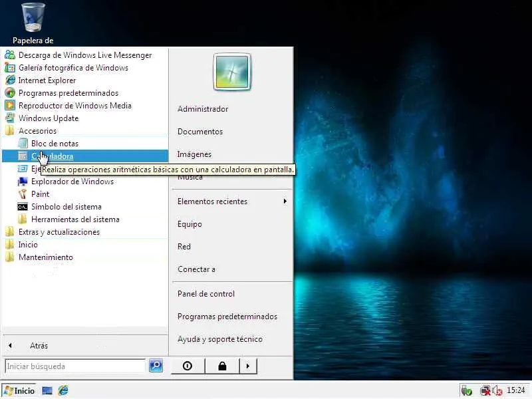Open Panel de control

pyautogui.click(x=205, y=294)
